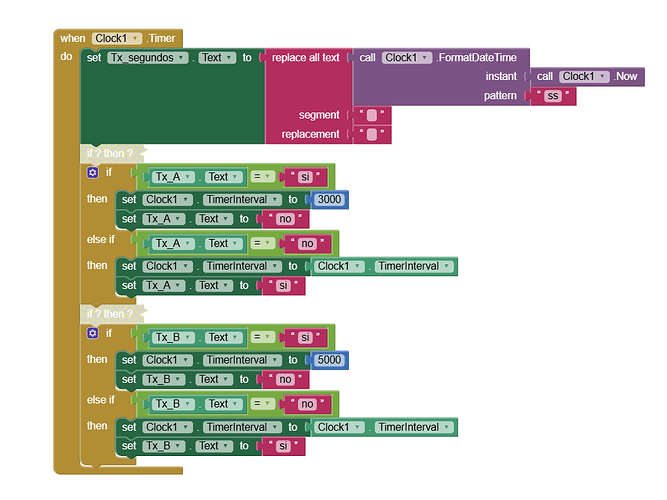Click the blue mutator gear on Tx_A if block
This screenshot has width=667, height=500.
tap(92, 172)
